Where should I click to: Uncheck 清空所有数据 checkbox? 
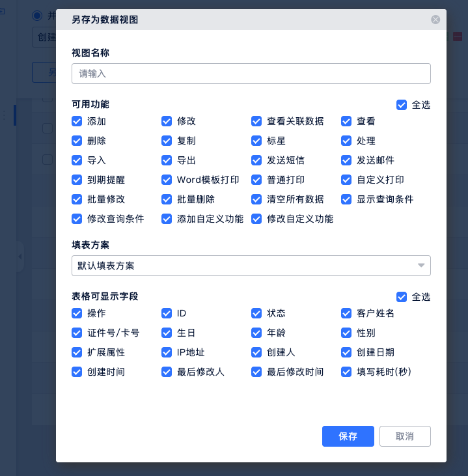tap(256, 199)
